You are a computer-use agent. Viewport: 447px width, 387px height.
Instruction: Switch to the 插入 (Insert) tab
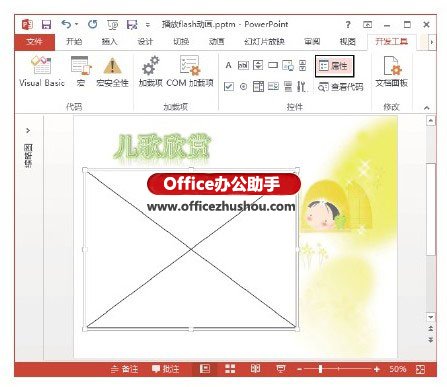(109, 42)
